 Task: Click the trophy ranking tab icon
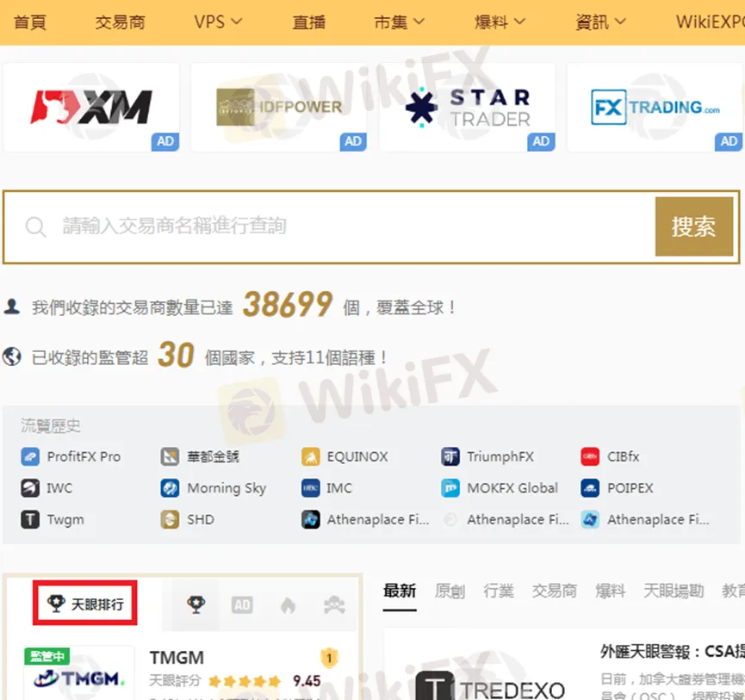click(x=196, y=605)
